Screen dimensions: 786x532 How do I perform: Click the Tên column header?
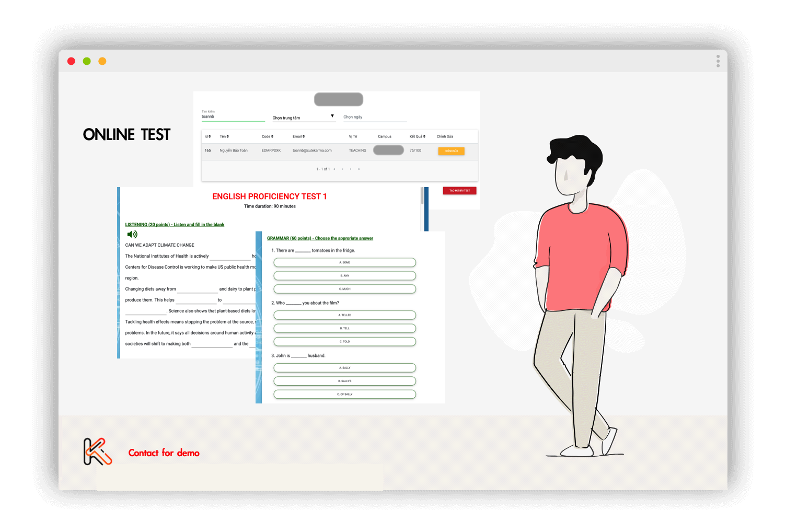(x=224, y=136)
